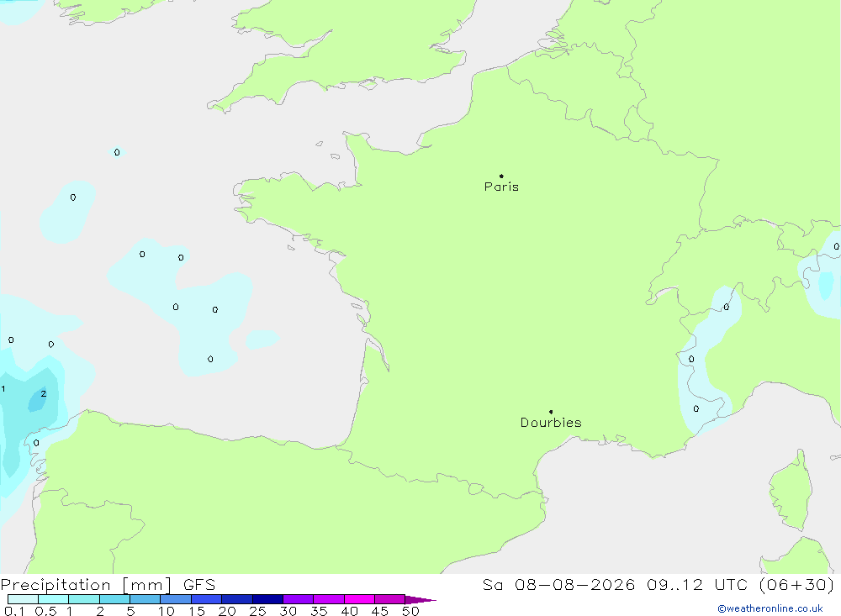Click the '(06+30)' forecast run text
Image resolution: width=841 pixels, height=616 pixels.
pos(797,584)
